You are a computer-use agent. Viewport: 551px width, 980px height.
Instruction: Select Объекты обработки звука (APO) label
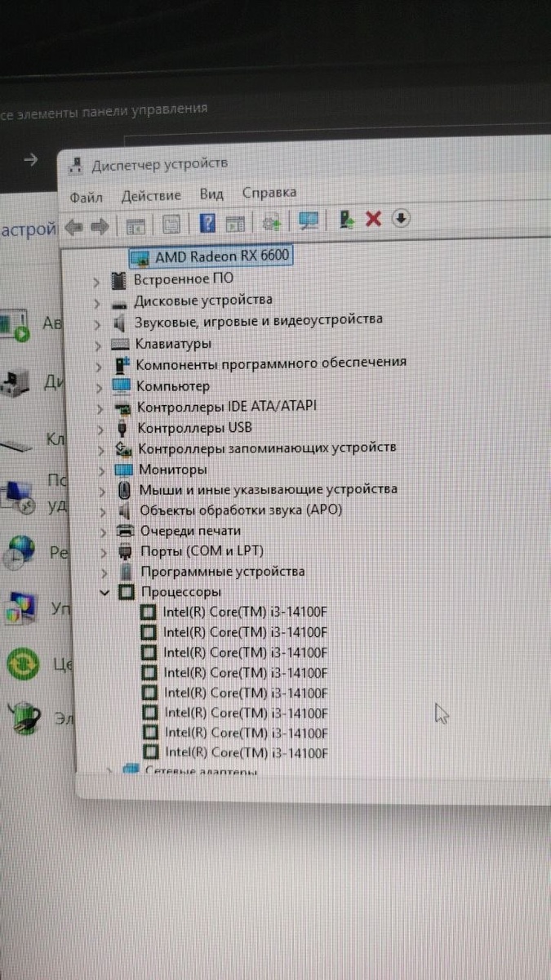point(241,510)
